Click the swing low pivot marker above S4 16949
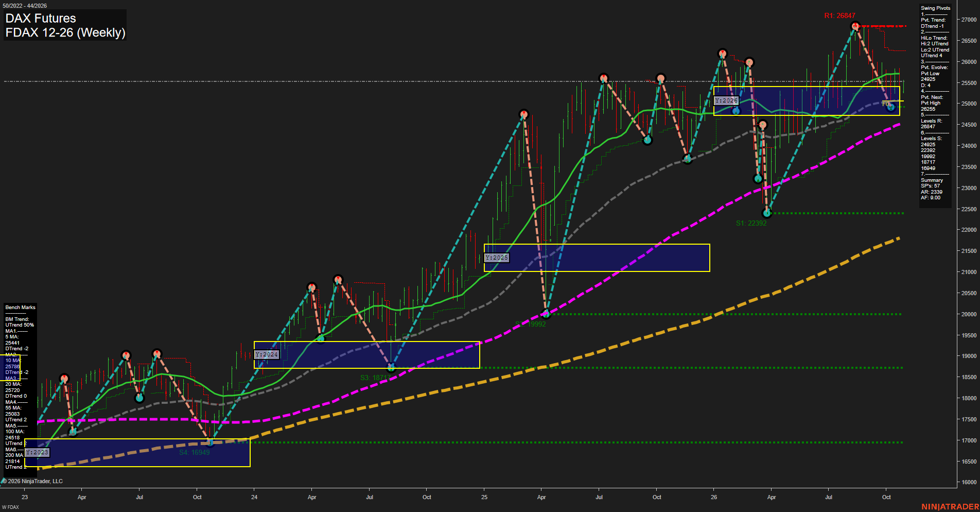 pos(210,442)
